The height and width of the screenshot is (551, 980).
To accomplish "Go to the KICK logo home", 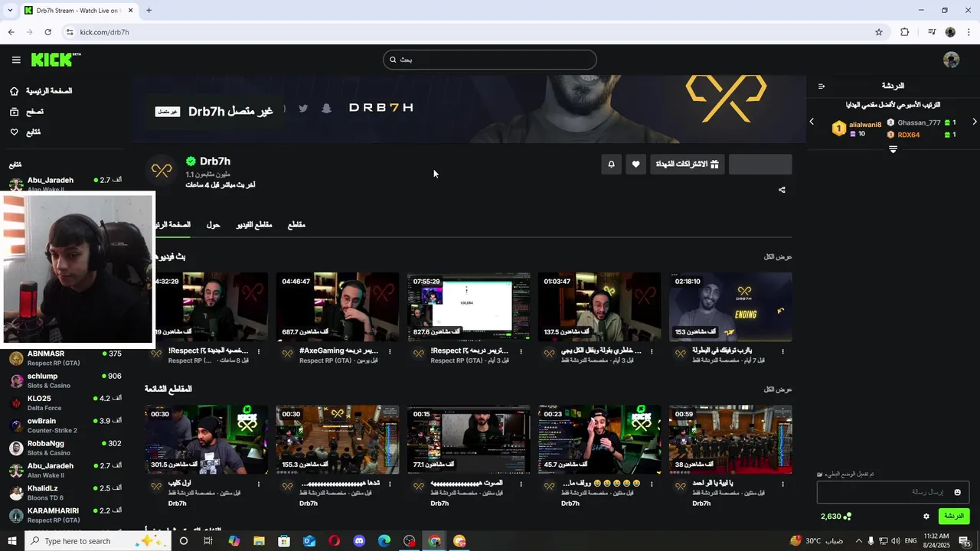I will click(55, 60).
